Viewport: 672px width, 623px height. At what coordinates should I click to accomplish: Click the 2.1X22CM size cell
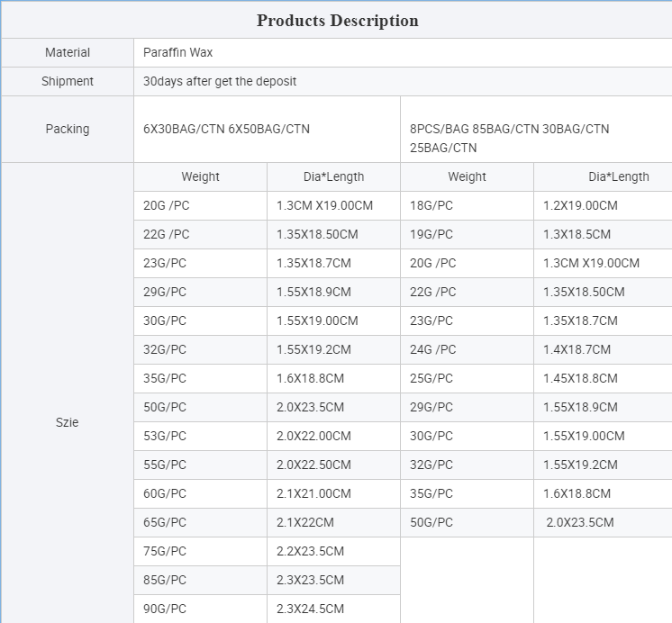click(x=333, y=522)
